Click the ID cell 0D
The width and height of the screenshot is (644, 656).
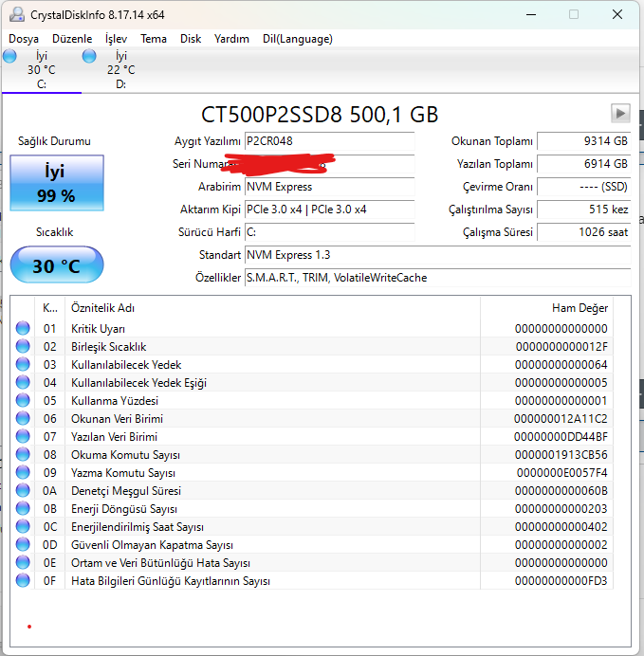point(50,545)
